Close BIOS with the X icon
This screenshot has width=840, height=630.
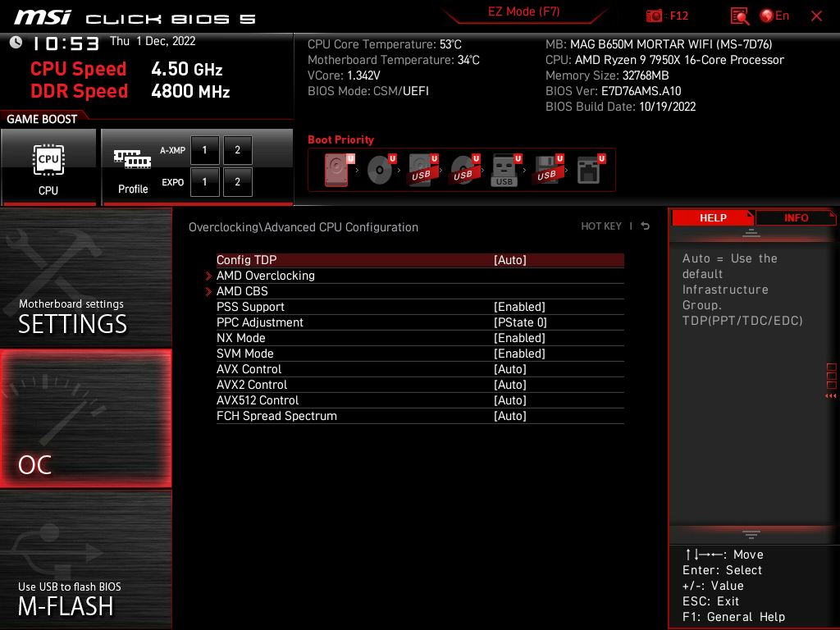tap(816, 16)
